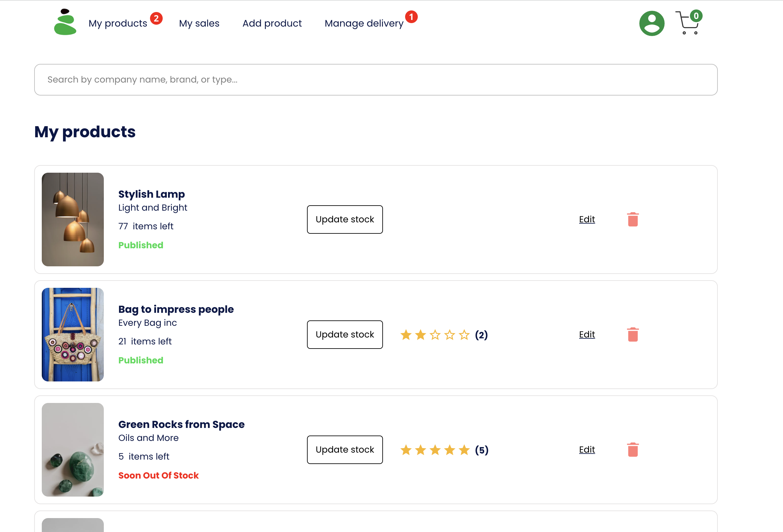Image resolution: width=783 pixels, height=532 pixels.
Task: Click Edit link for Green Rocks from Space
Action: pos(586,450)
